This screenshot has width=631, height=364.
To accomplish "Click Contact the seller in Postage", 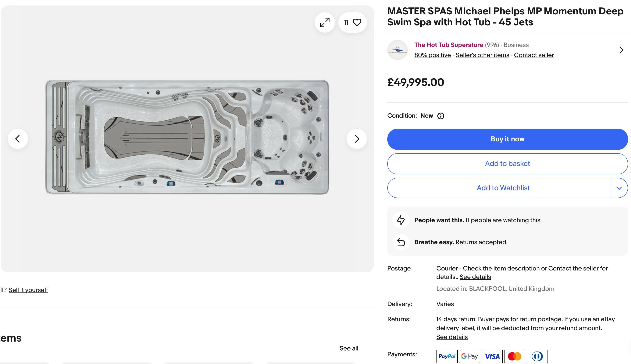I will [x=573, y=268].
